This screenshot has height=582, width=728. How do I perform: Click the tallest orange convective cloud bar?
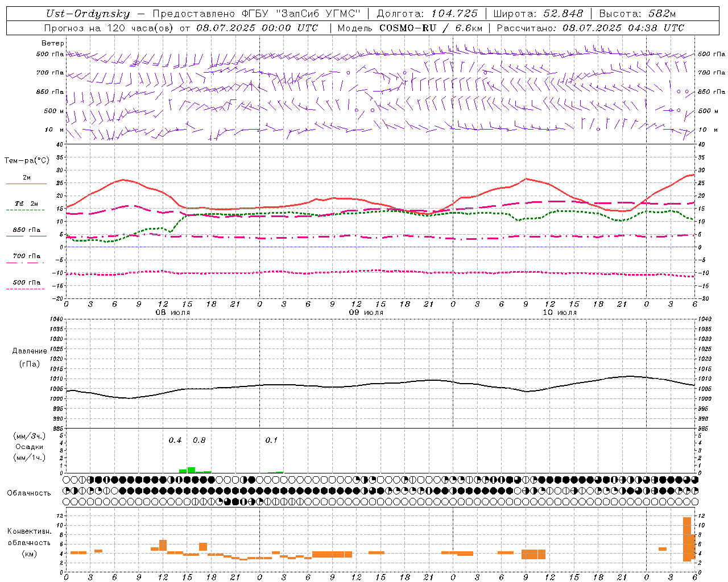coord(687,539)
